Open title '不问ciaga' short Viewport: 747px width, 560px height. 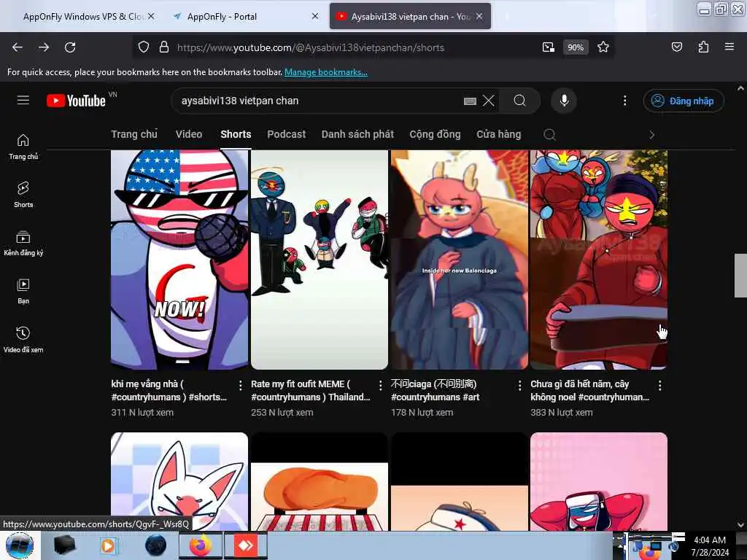pos(435,391)
